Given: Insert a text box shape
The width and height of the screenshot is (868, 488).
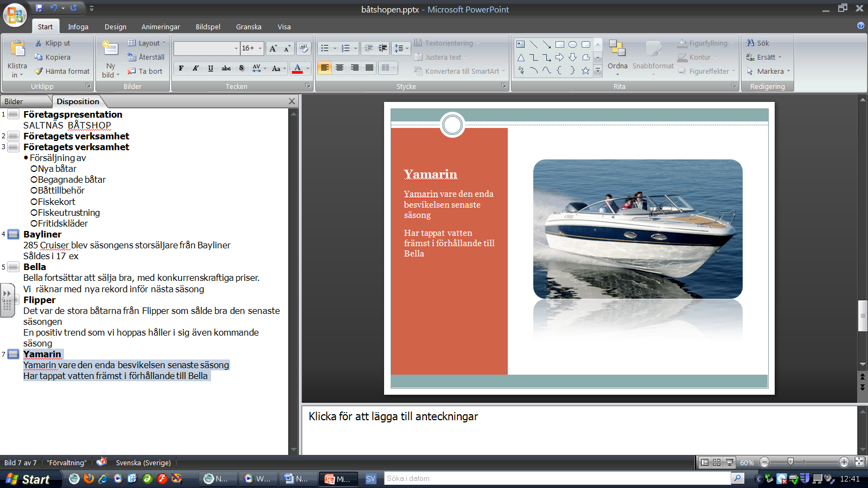Looking at the screenshot, I should point(521,44).
